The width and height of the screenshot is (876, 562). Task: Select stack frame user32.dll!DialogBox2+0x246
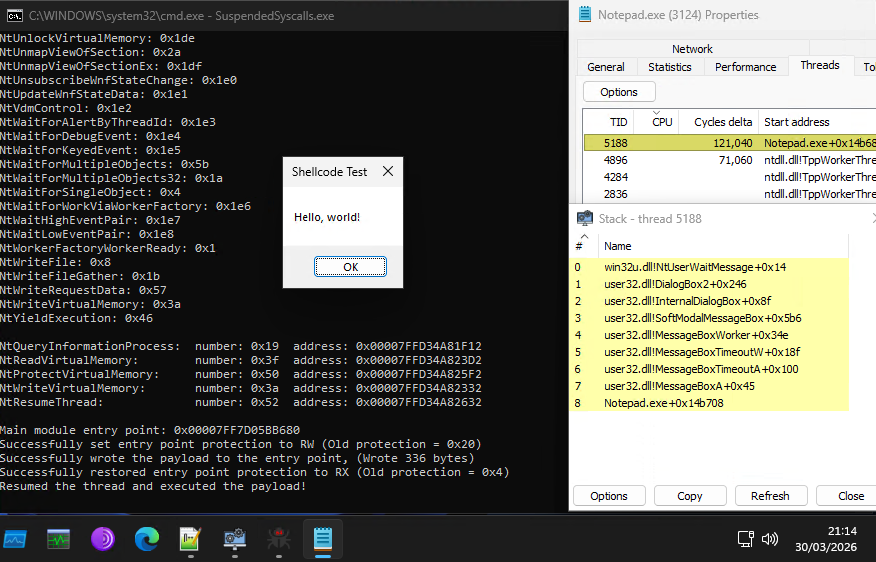pyautogui.click(x=710, y=284)
